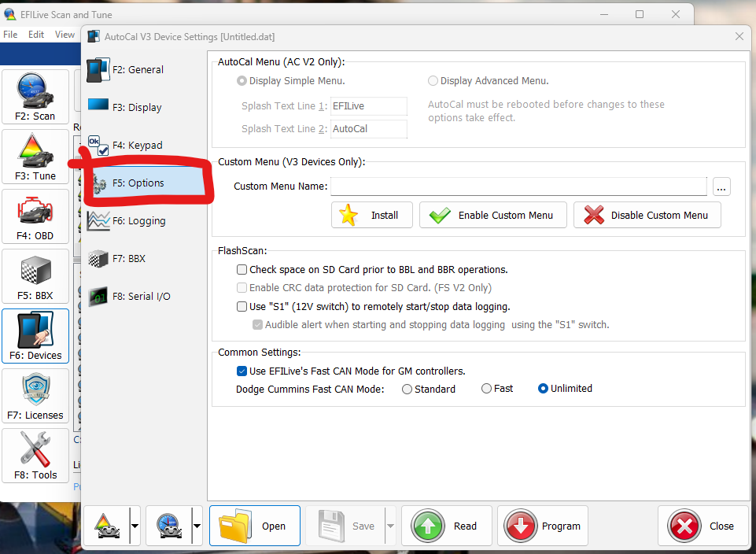Screen dimensions: 756x554
Task: Uncheck EFILive's Fast CAN Mode checkbox
Action: [x=242, y=371]
